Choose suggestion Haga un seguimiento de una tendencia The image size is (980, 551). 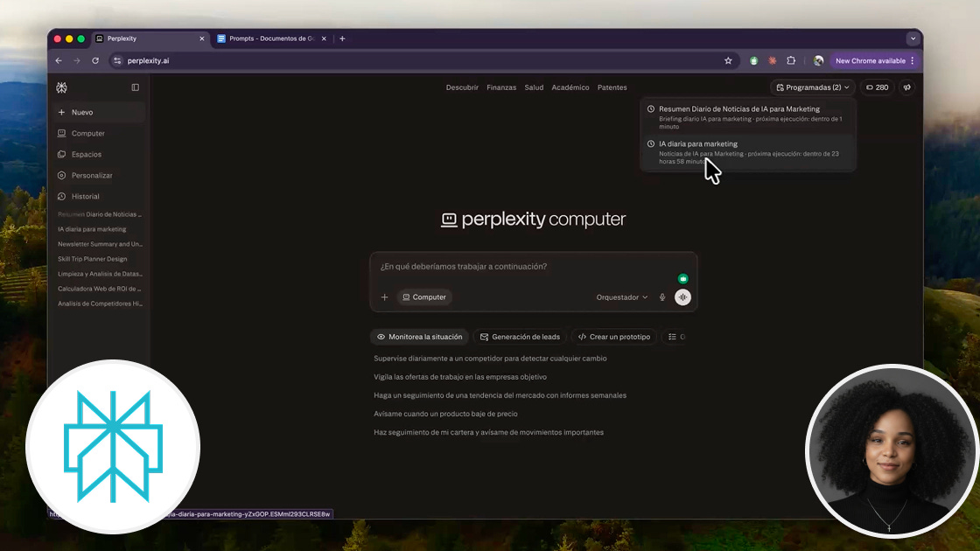[500, 395]
